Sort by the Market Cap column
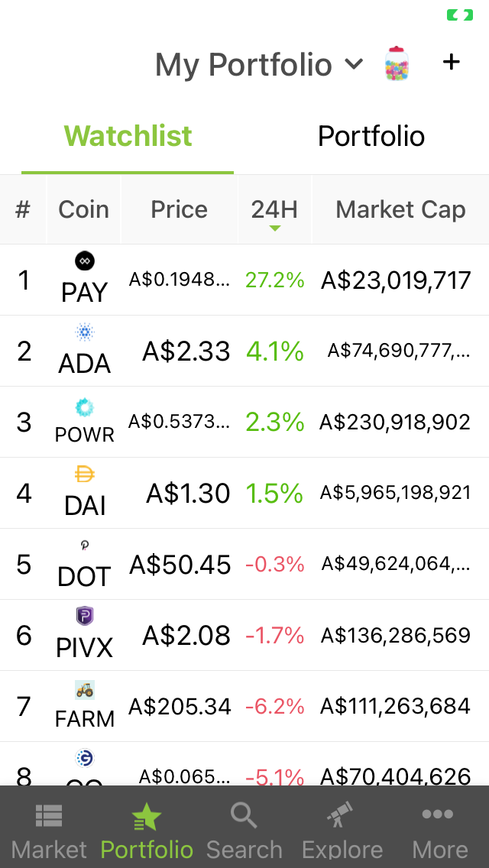The image size is (489, 868). (400, 210)
